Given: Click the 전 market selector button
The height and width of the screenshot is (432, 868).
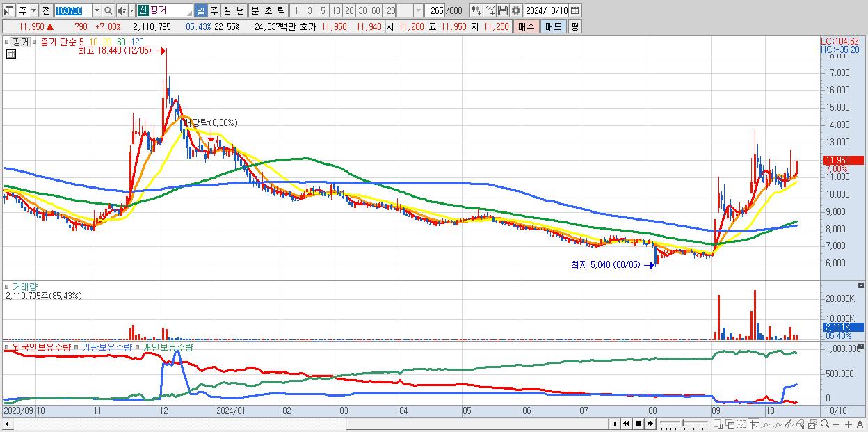Looking at the screenshot, I should coord(46,10).
